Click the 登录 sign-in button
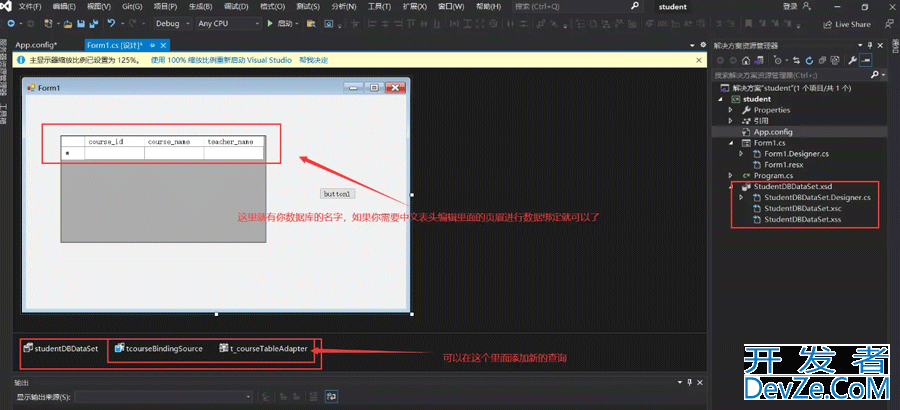 (790, 6)
